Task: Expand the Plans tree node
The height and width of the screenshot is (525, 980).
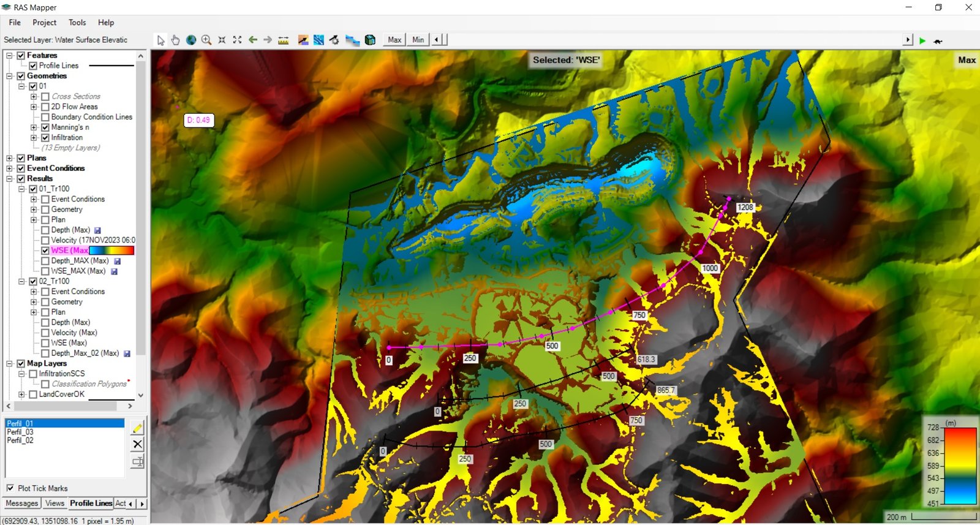Action: coord(9,158)
